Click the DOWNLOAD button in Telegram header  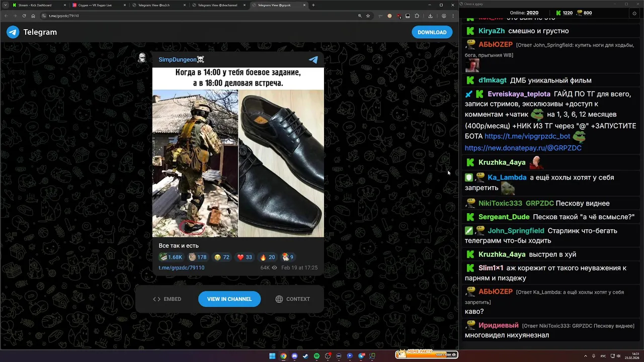coord(432,32)
